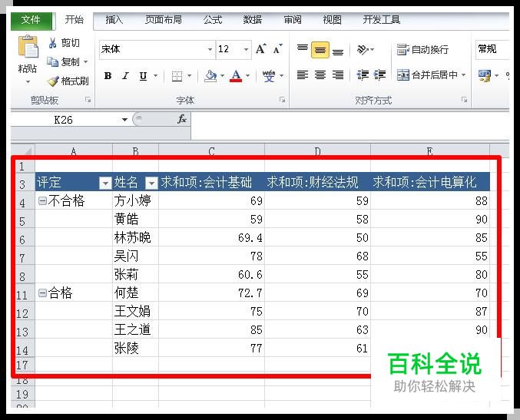
Task: Open the fill color dropdown arrow
Action: (222, 76)
